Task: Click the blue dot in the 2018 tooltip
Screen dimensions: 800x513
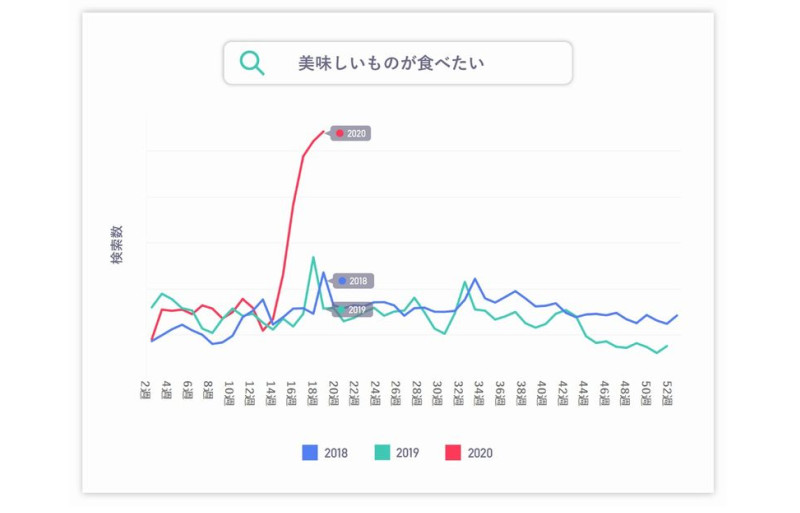Action: (342, 281)
